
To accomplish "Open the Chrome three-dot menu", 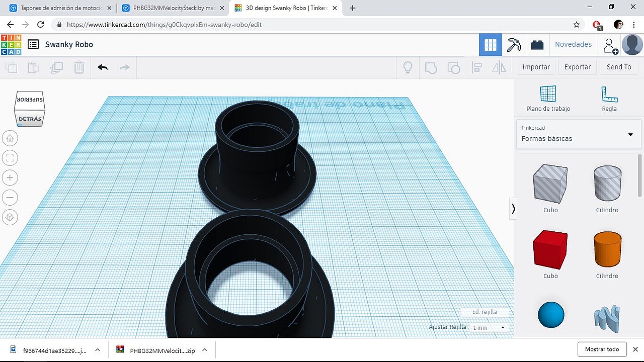I will (x=634, y=24).
